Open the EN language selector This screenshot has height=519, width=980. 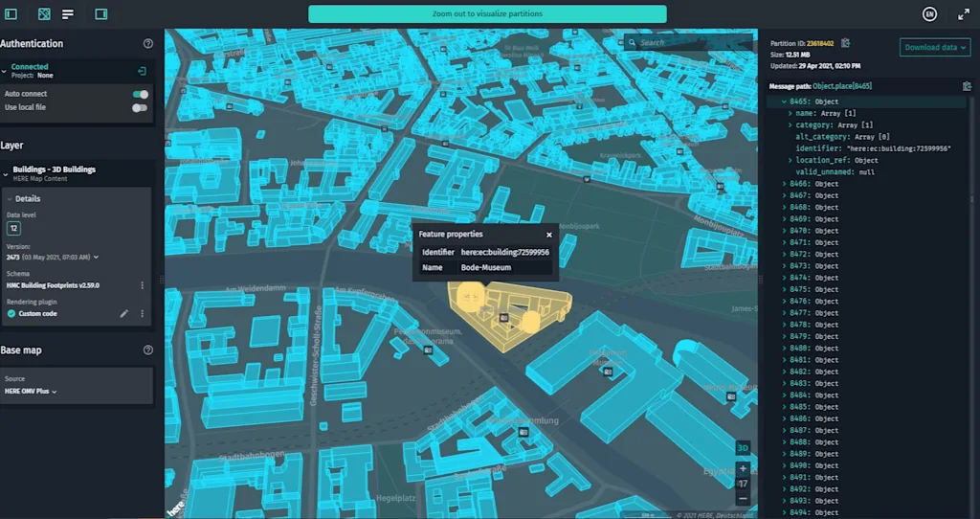(929, 14)
